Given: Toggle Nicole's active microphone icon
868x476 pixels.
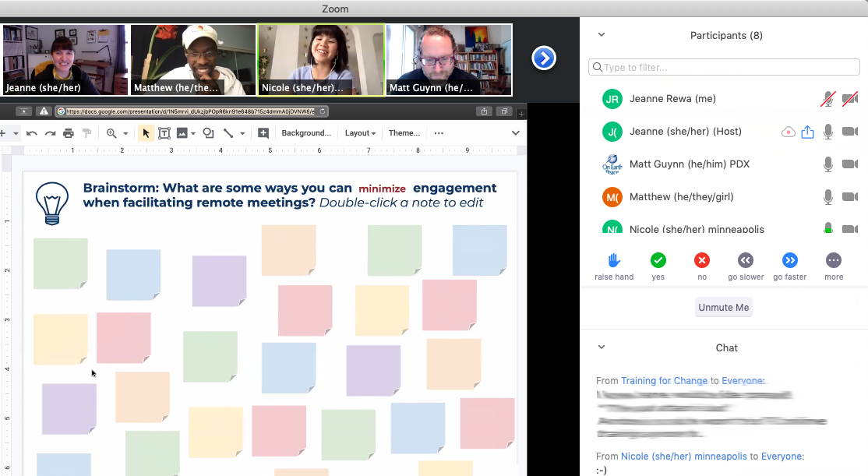Looking at the screenshot, I should [x=828, y=228].
